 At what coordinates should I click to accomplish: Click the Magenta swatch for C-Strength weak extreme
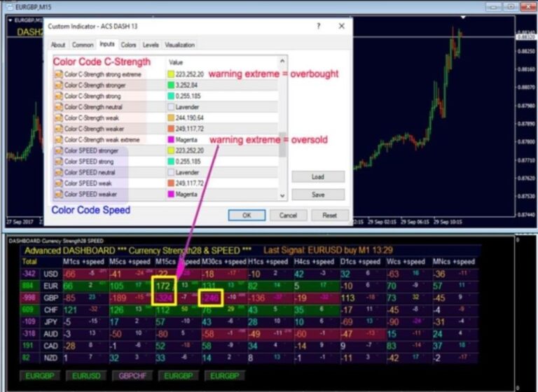(171, 139)
